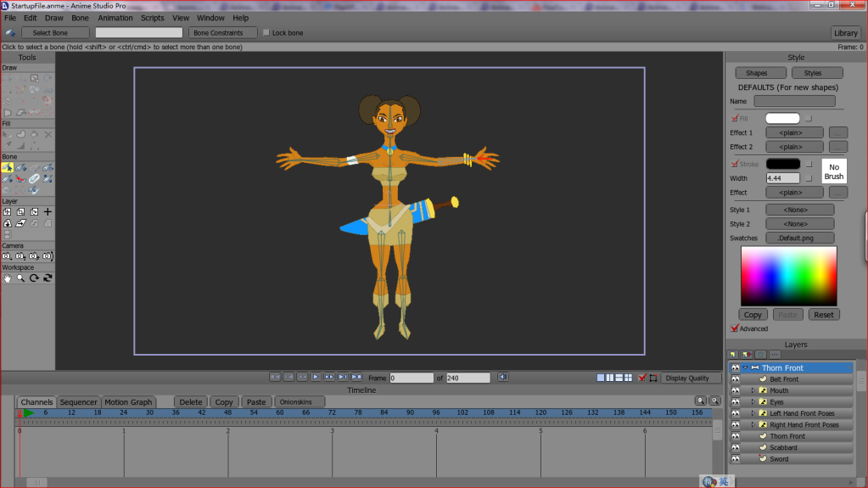Enable the Lock bone checkbox

coord(266,33)
